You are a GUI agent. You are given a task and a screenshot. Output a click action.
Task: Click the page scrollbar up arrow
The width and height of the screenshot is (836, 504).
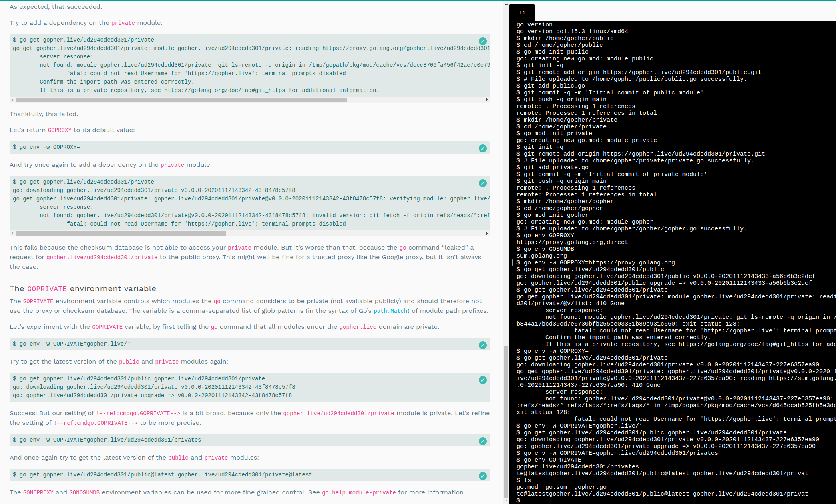[x=506, y=4]
